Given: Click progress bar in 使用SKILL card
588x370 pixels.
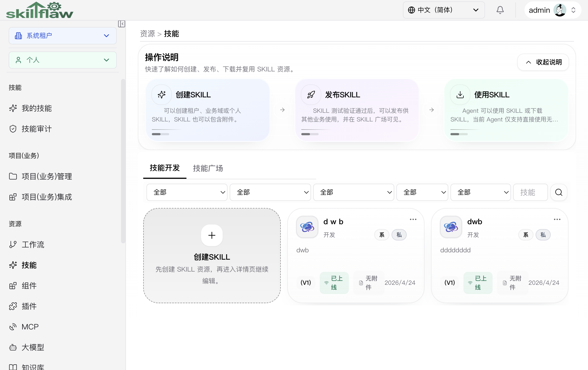Looking at the screenshot, I should (x=459, y=134).
